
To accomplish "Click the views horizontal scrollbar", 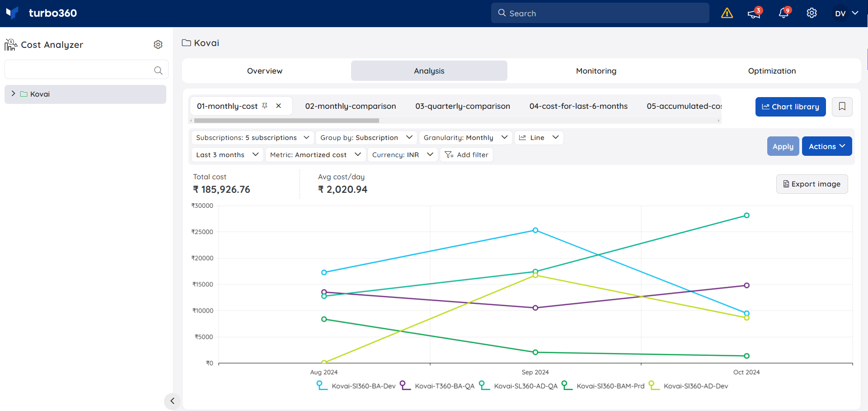I will pyautogui.click(x=286, y=121).
